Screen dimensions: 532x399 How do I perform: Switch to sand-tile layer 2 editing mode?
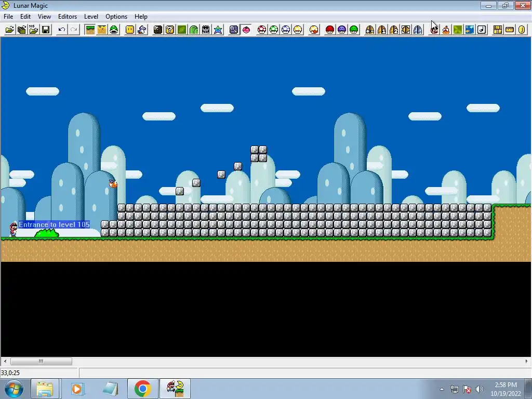[x=102, y=30]
